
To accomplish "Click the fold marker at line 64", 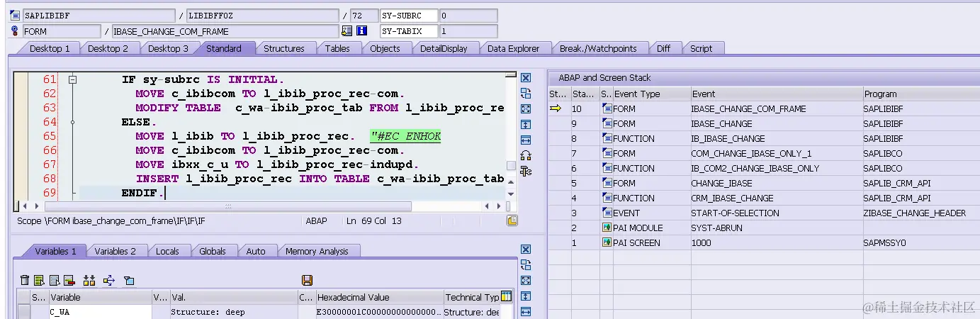I will pyautogui.click(x=72, y=122).
